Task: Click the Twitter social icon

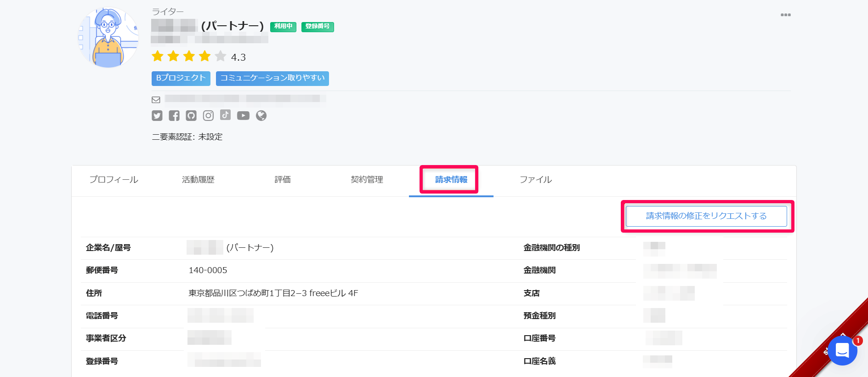Action: pos(157,116)
